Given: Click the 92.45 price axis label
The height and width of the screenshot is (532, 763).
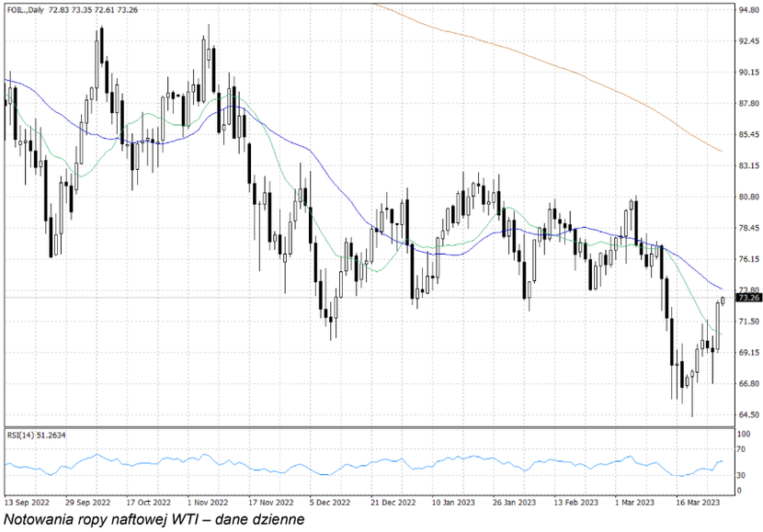Looking at the screenshot, I should 749,40.
